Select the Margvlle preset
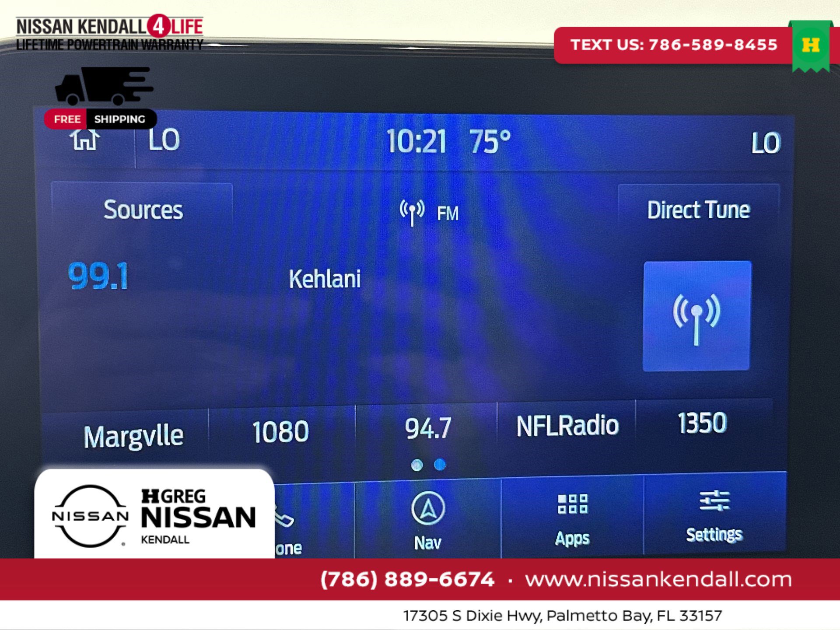This screenshot has width=840, height=630. coord(133,436)
